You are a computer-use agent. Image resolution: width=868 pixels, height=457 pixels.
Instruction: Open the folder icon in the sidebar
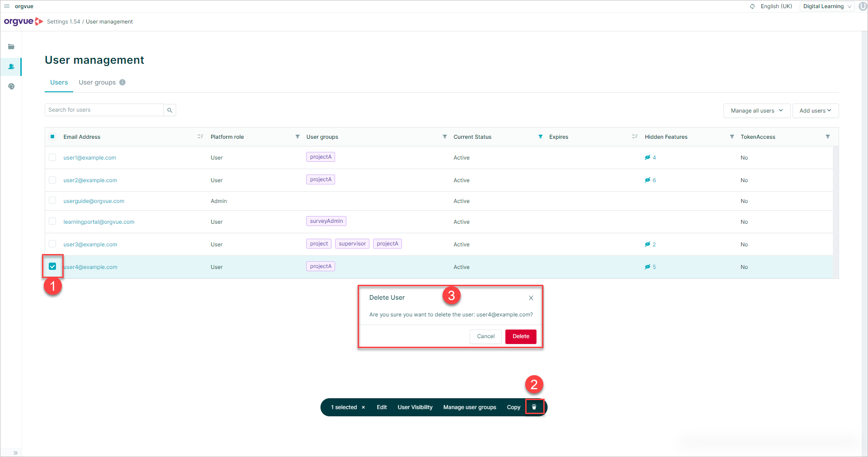[x=11, y=47]
